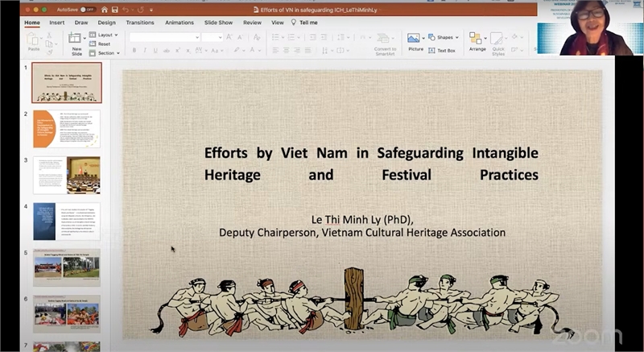Open the Review tab
Image resolution: width=644 pixels, height=352 pixels.
[x=252, y=23]
